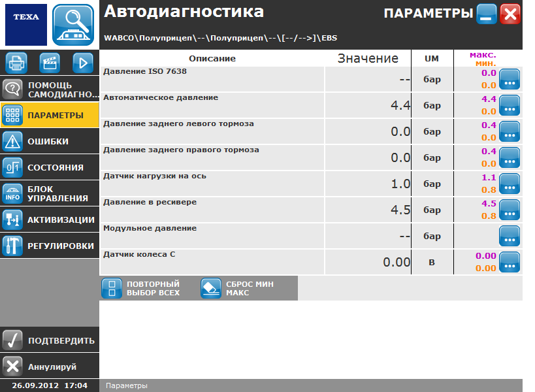
Task: Open details button for Давление ISO 7638
Action: (x=510, y=79)
